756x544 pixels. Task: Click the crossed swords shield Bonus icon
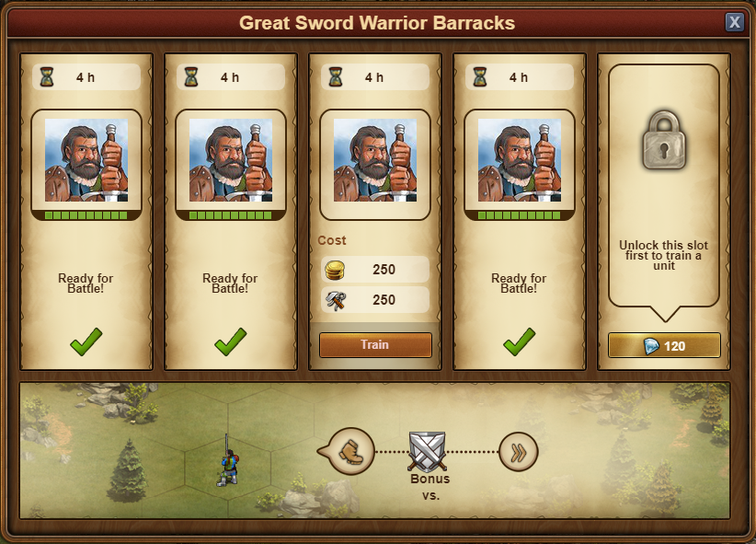click(427, 452)
